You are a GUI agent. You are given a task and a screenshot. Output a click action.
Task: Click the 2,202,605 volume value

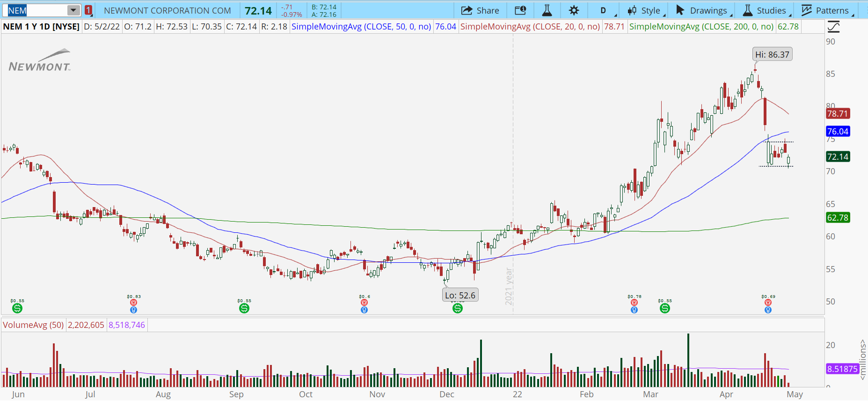pos(86,325)
